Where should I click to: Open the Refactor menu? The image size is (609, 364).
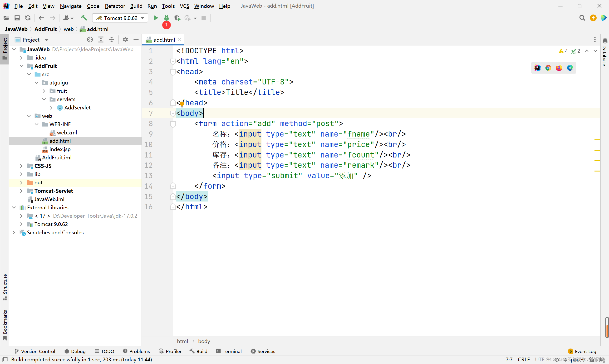coord(115,6)
